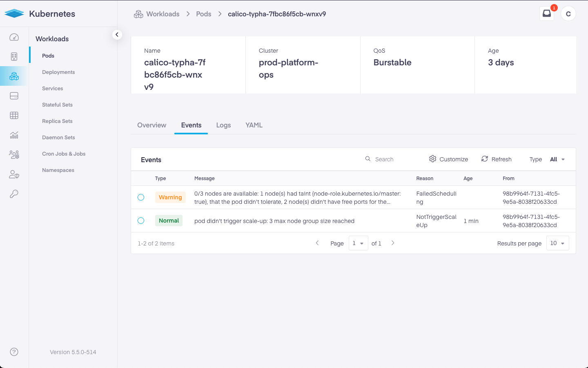The image size is (588, 368).
Task: Switch to the Logs tab
Action: point(223,125)
